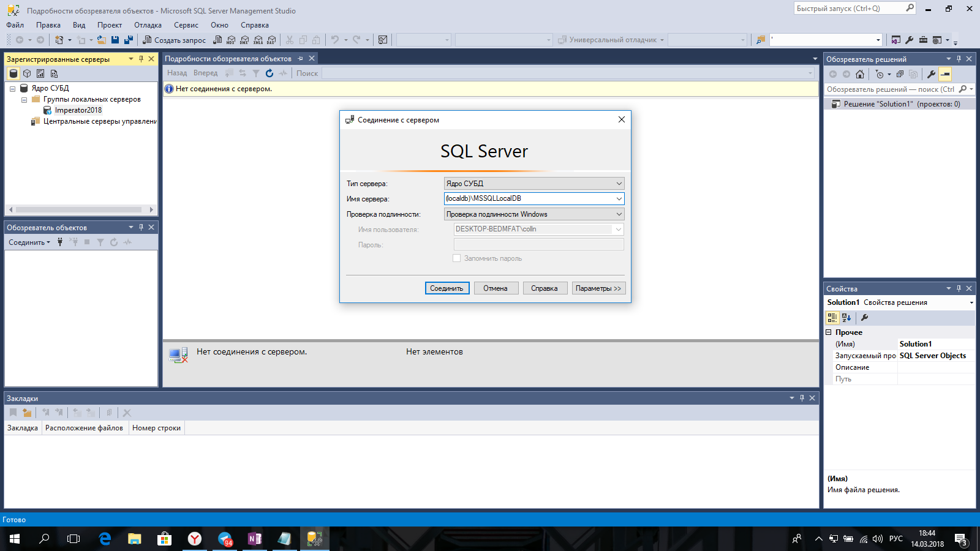
Task: Select Reporting Services icon in Registered Servers
Action: (40, 73)
